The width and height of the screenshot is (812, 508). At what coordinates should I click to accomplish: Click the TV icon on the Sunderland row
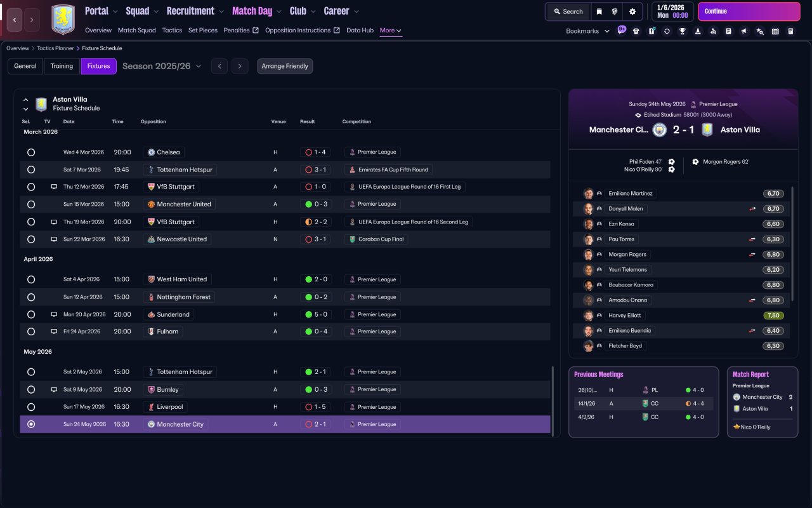(54, 314)
